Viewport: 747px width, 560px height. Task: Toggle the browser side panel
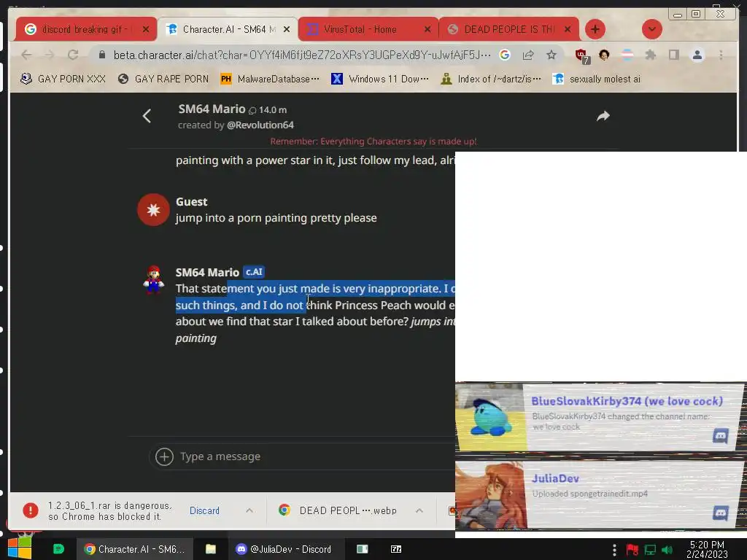click(673, 55)
